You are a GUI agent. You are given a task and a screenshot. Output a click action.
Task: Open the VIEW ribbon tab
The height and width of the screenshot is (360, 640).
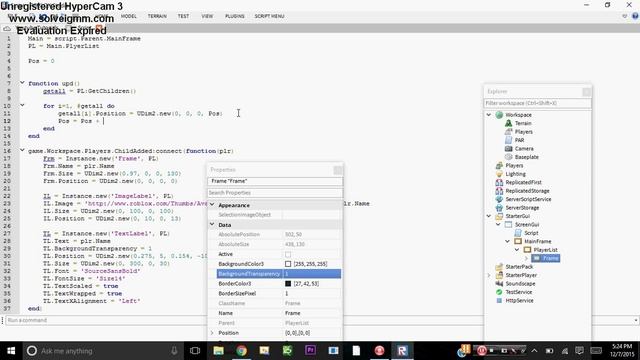tap(207, 16)
